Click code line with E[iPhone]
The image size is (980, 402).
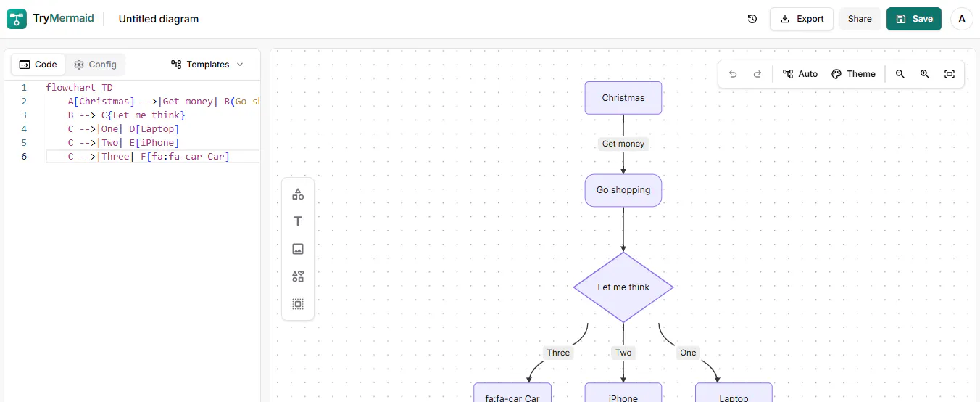[124, 143]
